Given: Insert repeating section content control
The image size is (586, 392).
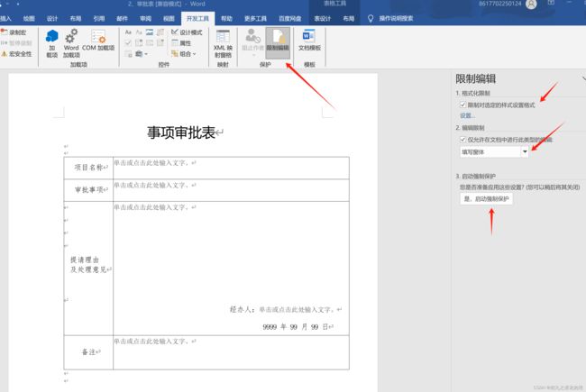Looking at the screenshot, I should coord(128,54).
